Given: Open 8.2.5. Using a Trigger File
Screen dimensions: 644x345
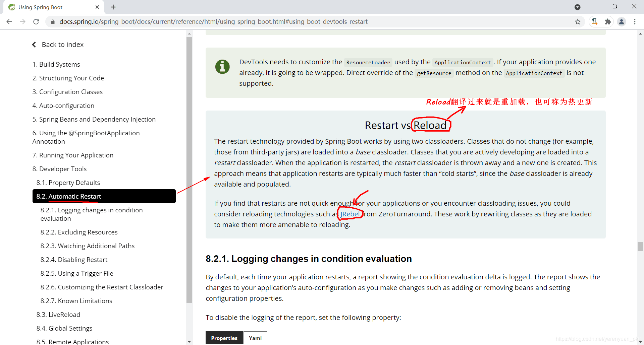Looking at the screenshot, I should point(77,273).
